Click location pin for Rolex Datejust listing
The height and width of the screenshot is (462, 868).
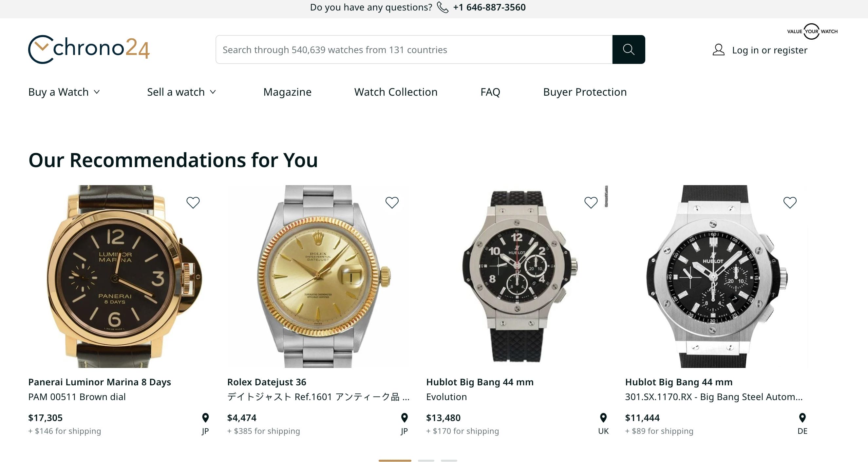[x=404, y=418]
